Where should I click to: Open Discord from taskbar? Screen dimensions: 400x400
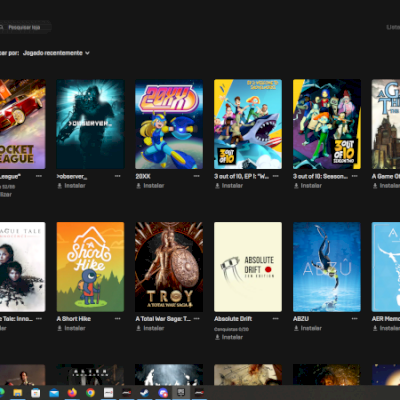point(163,393)
